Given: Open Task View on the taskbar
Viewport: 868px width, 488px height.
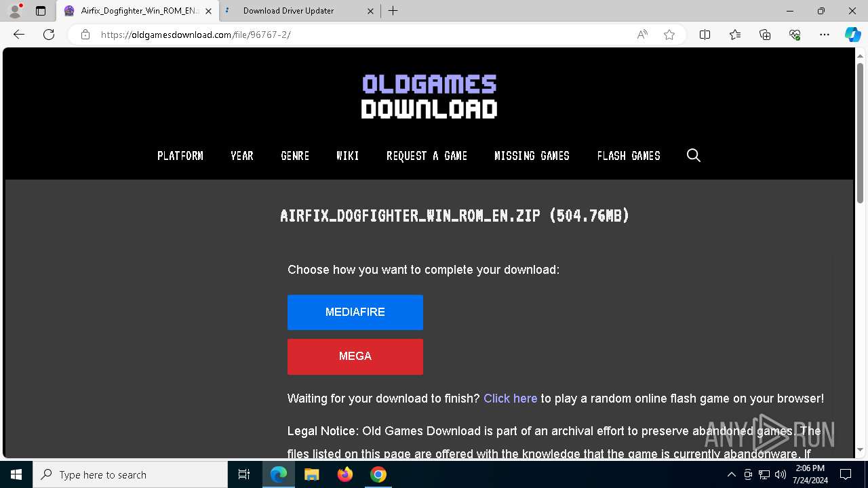Looking at the screenshot, I should (x=244, y=474).
